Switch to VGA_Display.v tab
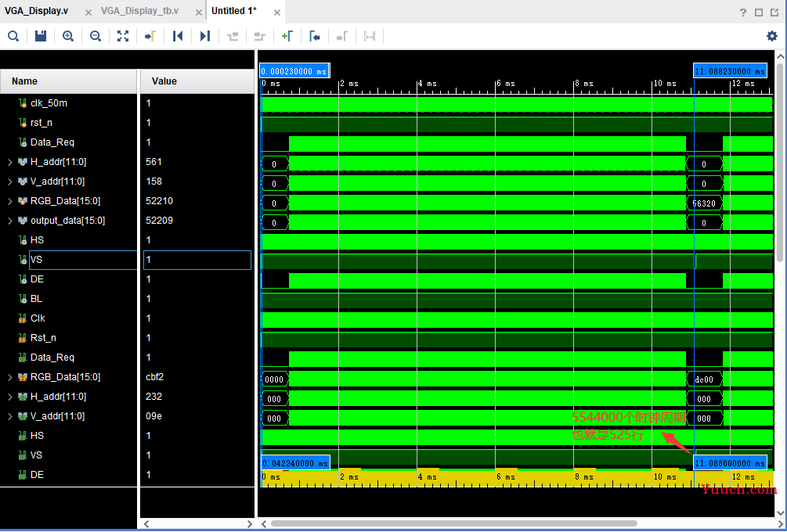The image size is (787, 532). click(36, 11)
